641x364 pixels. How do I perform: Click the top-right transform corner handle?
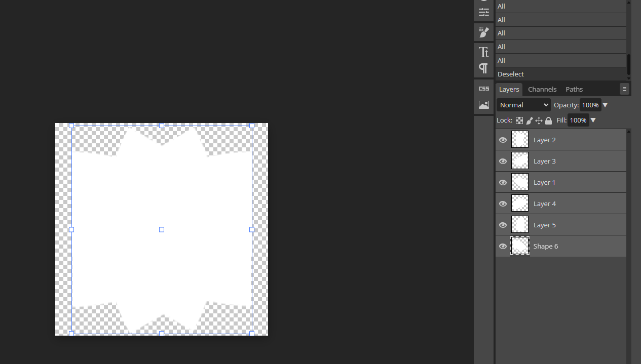point(252,126)
